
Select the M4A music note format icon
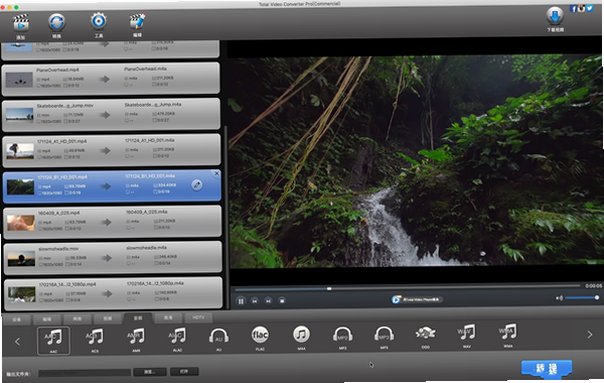tap(301, 334)
